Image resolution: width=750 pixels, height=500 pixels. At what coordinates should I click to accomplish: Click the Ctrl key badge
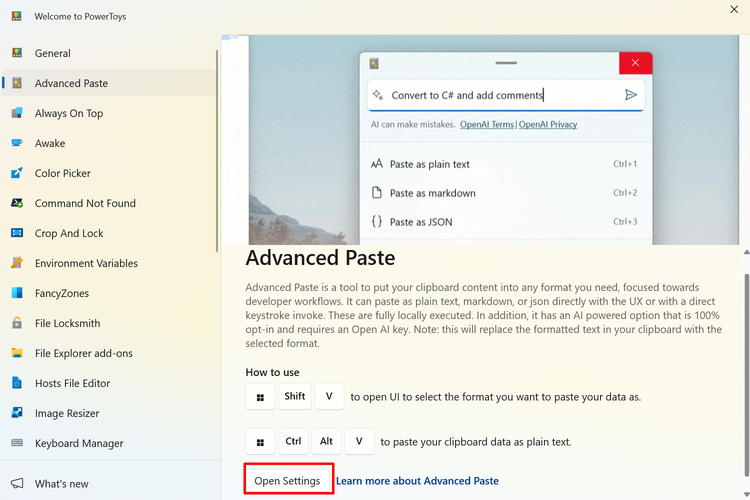point(293,441)
